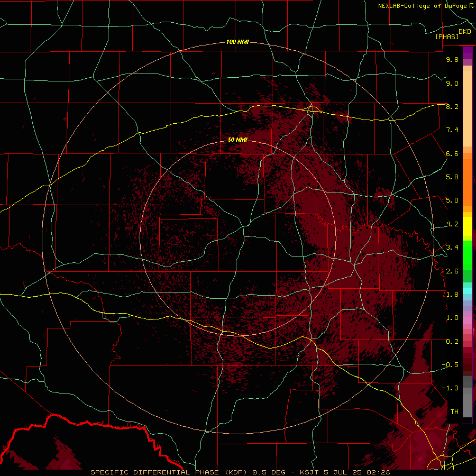The image size is (476, 476).
Task: Select the cyan segment of the color bar
Action: pyautogui.click(x=467, y=291)
